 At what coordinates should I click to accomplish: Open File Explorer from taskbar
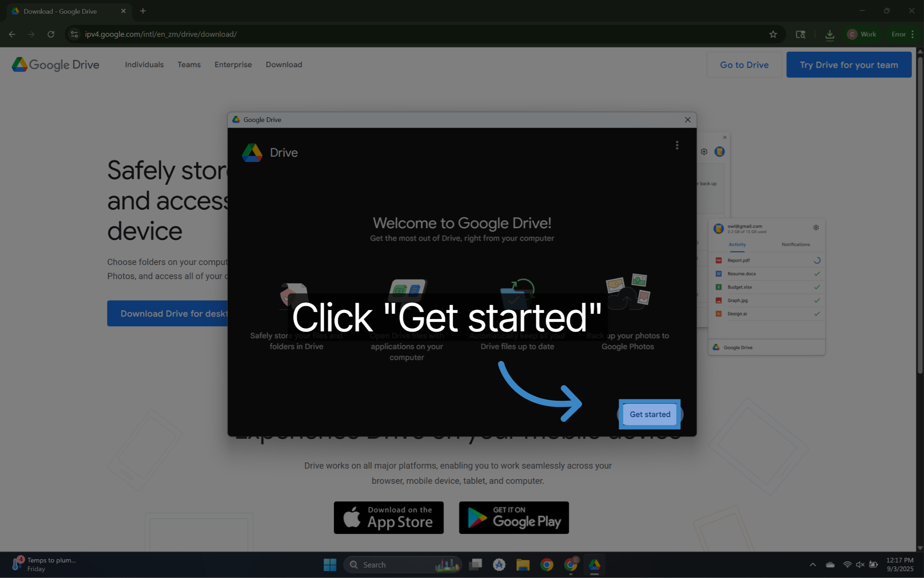point(523,565)
